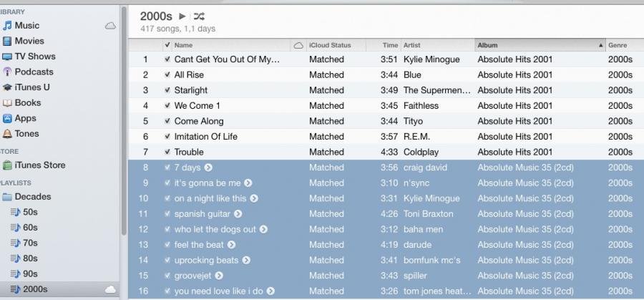This screenshot has height=300, width=644.
Task: Sort by Artist column header
Action: (x=437, y=45)
